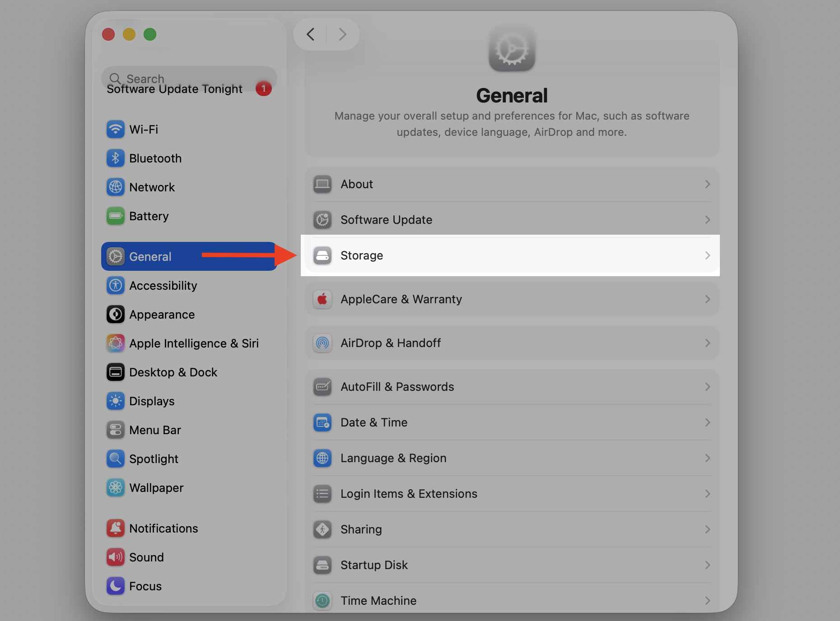Screen dimensions: 840x621
Task: Open AppleCare & Warranty via chevron
Action: pos(708,299)
